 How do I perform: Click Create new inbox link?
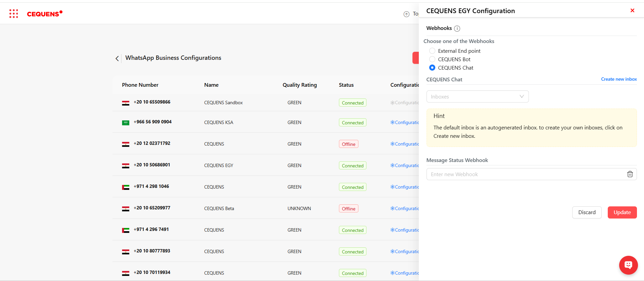coord(619,79)
